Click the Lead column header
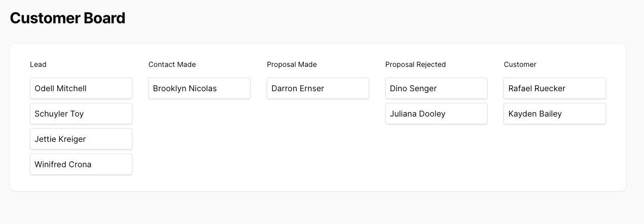644x224 pixels. coord(38,64)
